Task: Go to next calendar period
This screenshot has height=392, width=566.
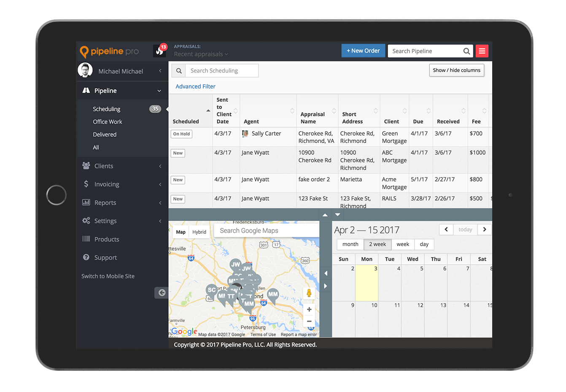Action: coord(485,229)
